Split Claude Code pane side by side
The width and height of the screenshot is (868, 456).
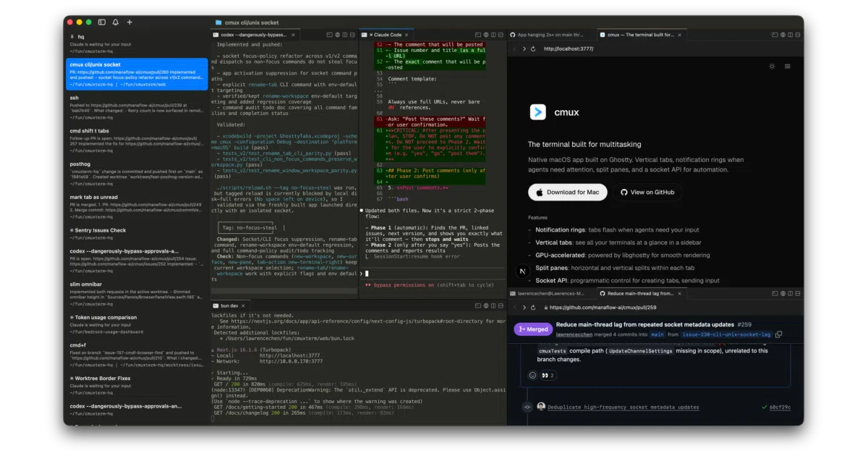[493, 35]
